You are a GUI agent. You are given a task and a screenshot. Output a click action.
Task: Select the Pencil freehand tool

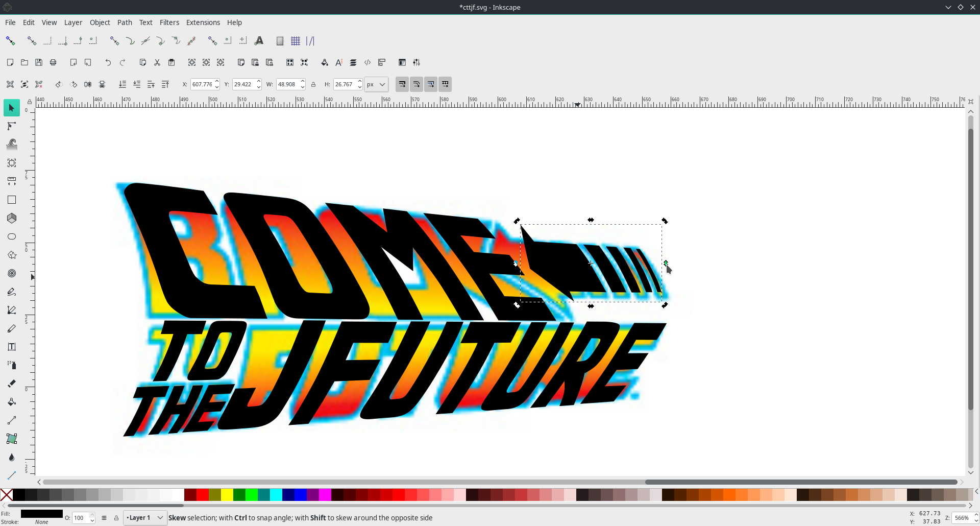[11, 292]
